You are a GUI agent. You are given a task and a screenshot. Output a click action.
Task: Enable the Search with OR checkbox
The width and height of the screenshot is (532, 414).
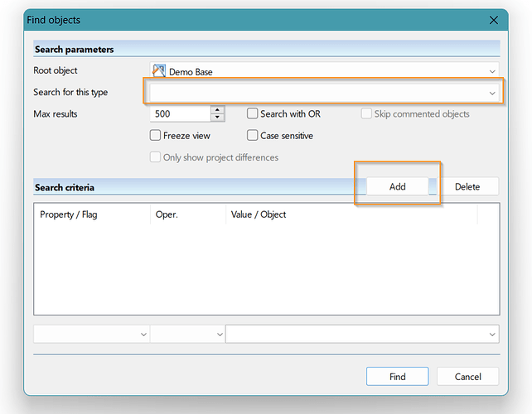coord(253,114)
